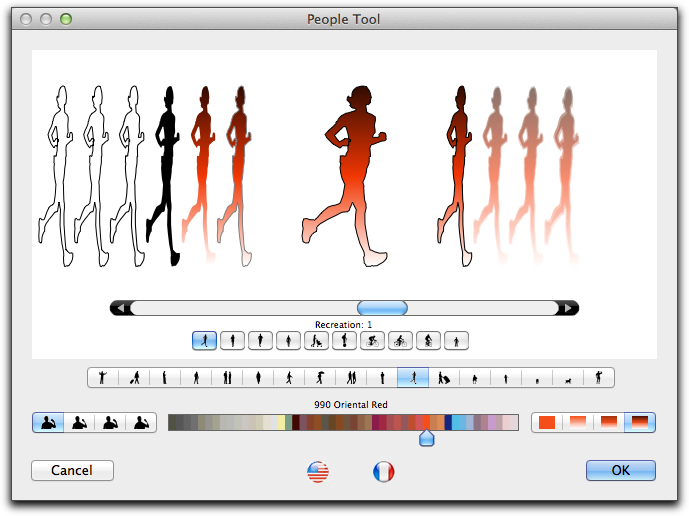Click the 'Recreation: 1' label

(344, 325)
